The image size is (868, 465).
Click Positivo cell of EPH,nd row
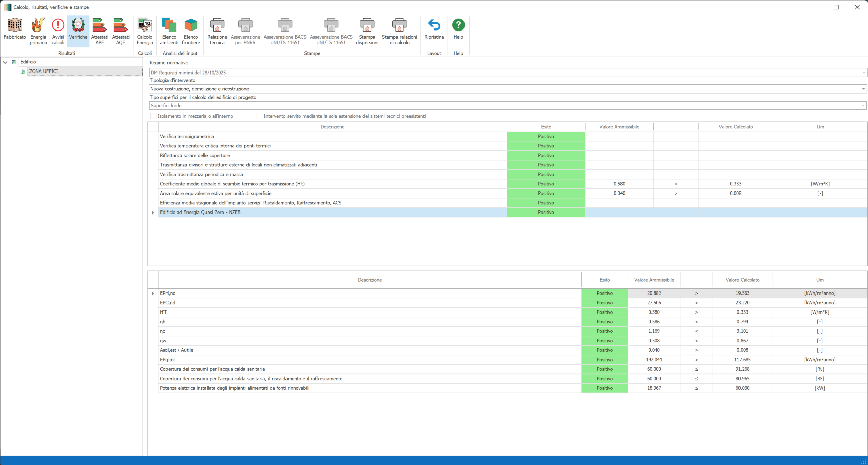(x=605, y=293)
